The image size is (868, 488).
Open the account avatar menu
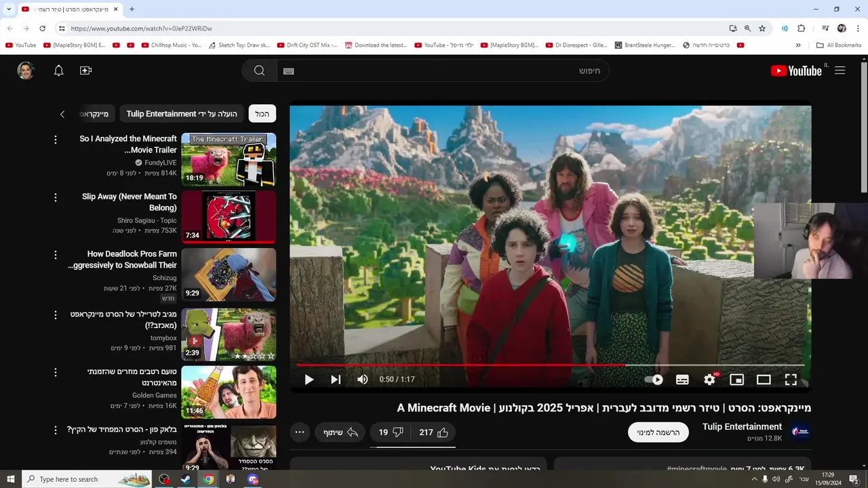click(26, 70)
